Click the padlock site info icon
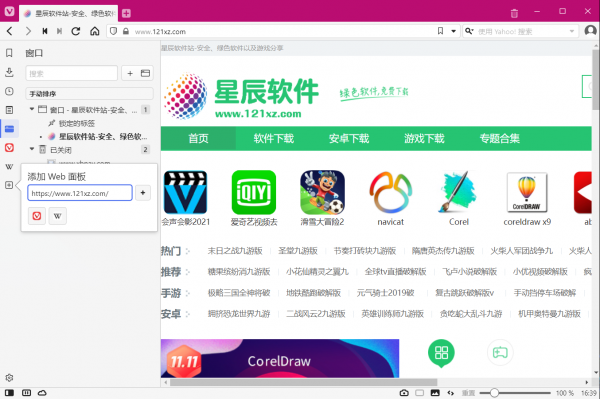Viewport: 600px width, 399px height. point(126,31)
